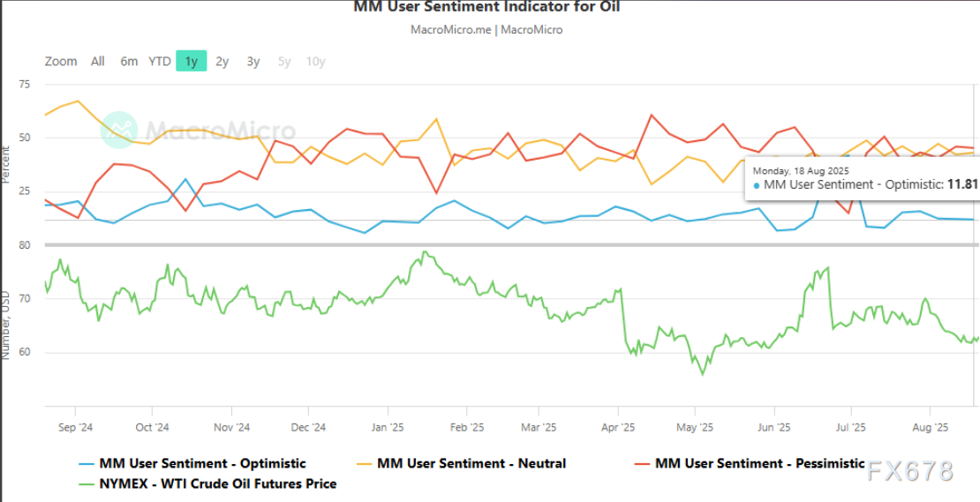Click the disabled 10y zoom option
This screenshot has width=980, height=502.
tap(315, 61)
